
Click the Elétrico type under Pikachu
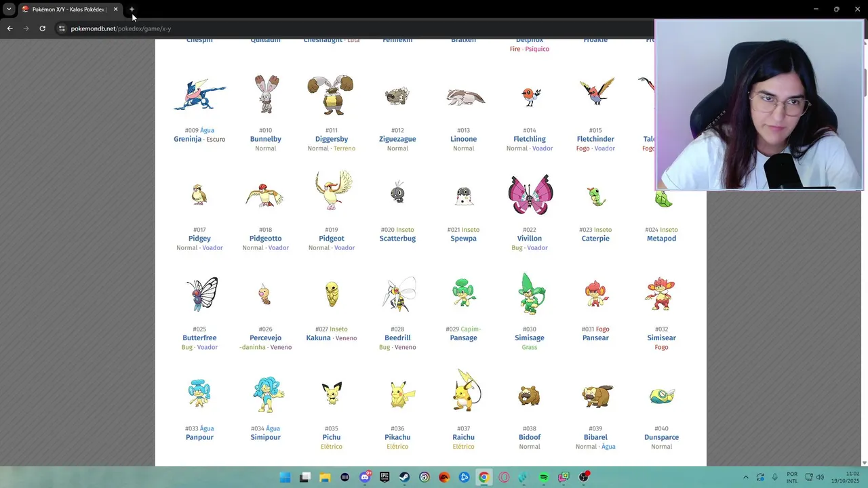tap(397, 447)
